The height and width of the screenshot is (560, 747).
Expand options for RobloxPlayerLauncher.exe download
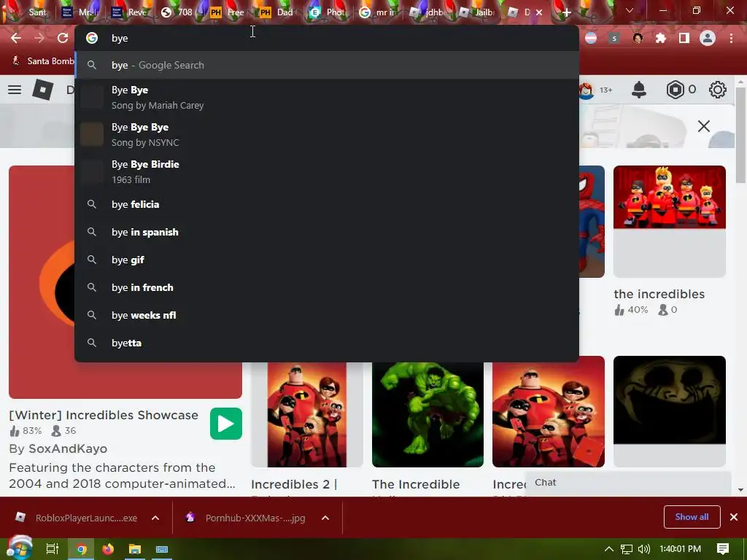[x=155, y=518]
